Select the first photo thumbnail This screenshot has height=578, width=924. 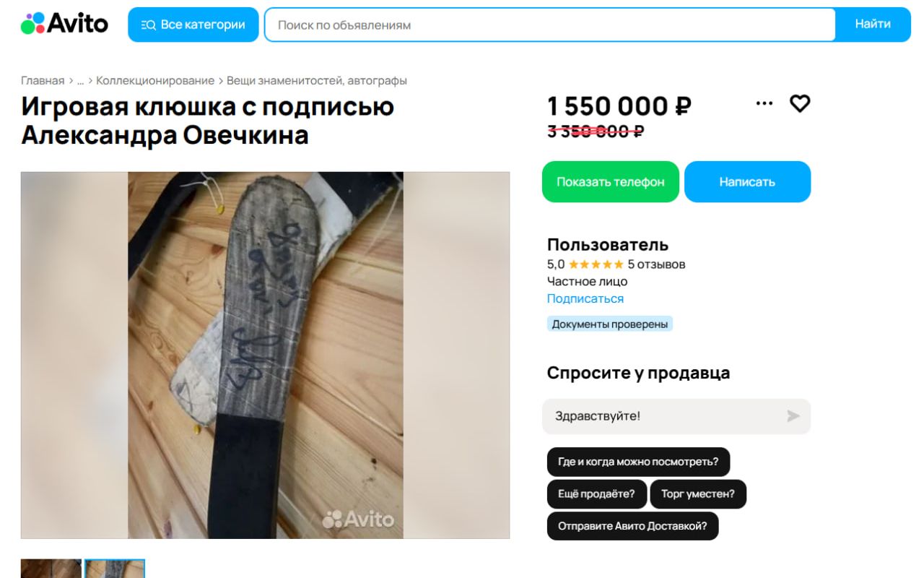51,569
